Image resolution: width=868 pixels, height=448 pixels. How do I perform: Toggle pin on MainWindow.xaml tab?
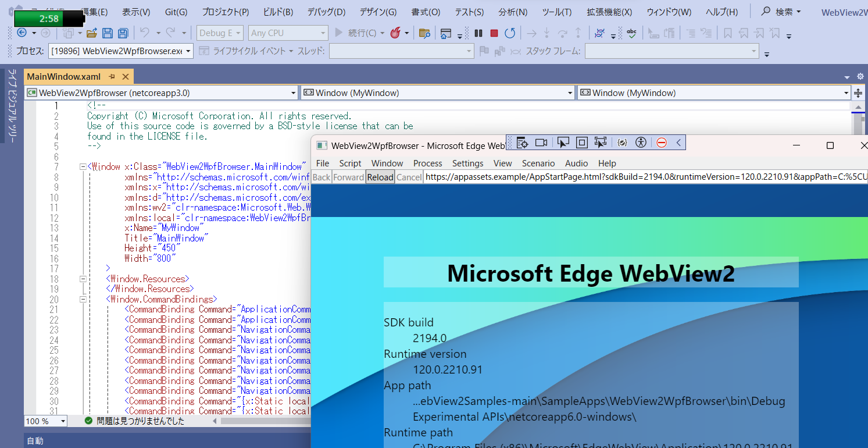[112, 77]
